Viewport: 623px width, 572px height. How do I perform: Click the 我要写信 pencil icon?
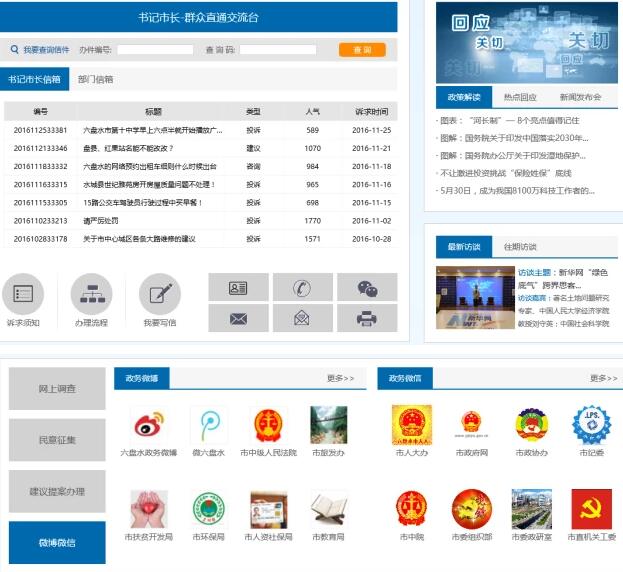(x=159, y=294)
